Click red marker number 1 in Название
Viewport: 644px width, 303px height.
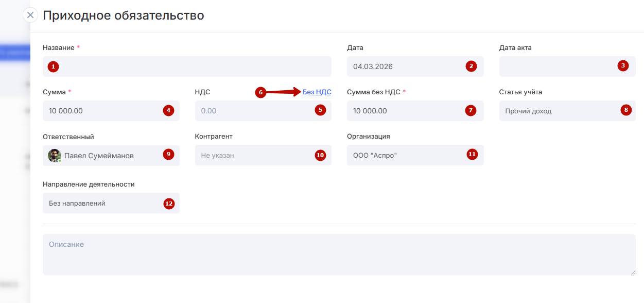click(53, 66)
